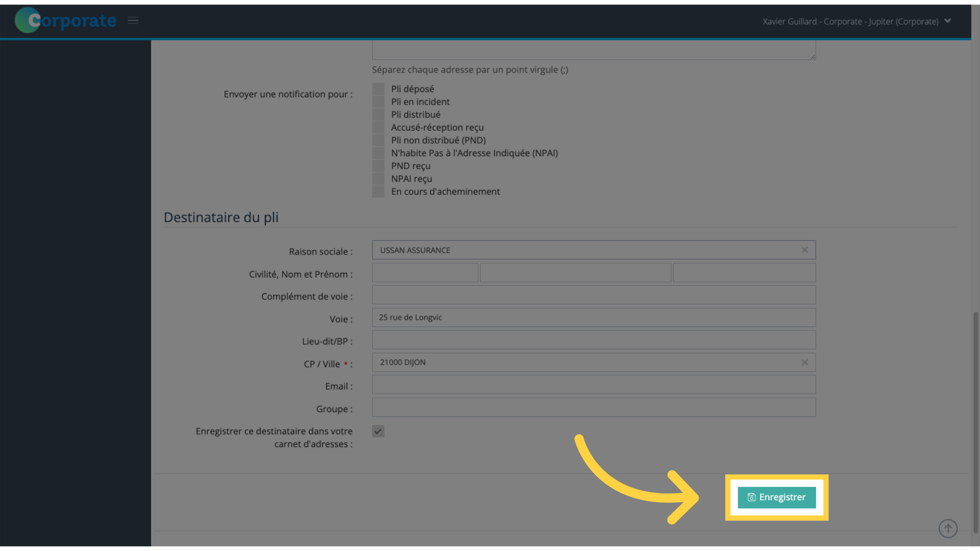The height and width of the screenshot is (551, 980).
Task: Click the hamburger menu icon
Action: click(133, 20)
